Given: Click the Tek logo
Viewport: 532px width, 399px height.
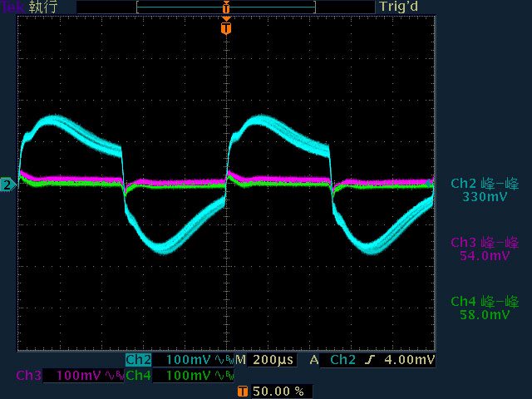Looking at the screenshot, I should coord(12,7).
